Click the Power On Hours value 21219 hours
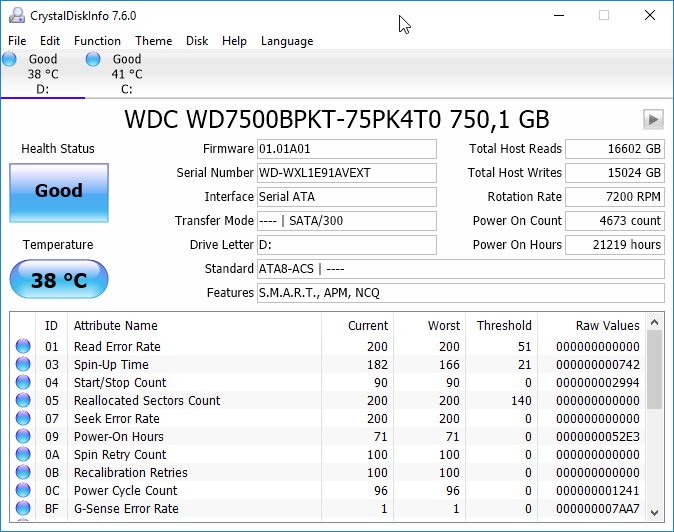Screen dimensions: 674x532 pyautogui.click(x=615, y=245)
